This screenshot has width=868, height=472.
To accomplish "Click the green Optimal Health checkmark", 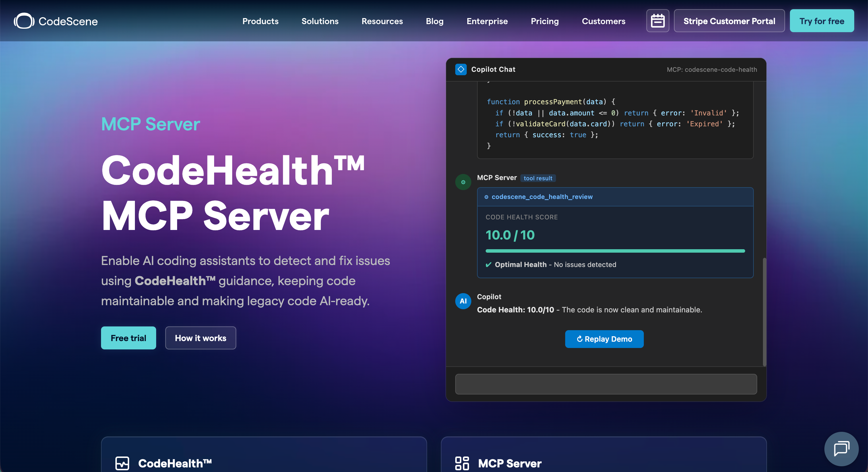I will pyautogui.click(x=488, y=265).
